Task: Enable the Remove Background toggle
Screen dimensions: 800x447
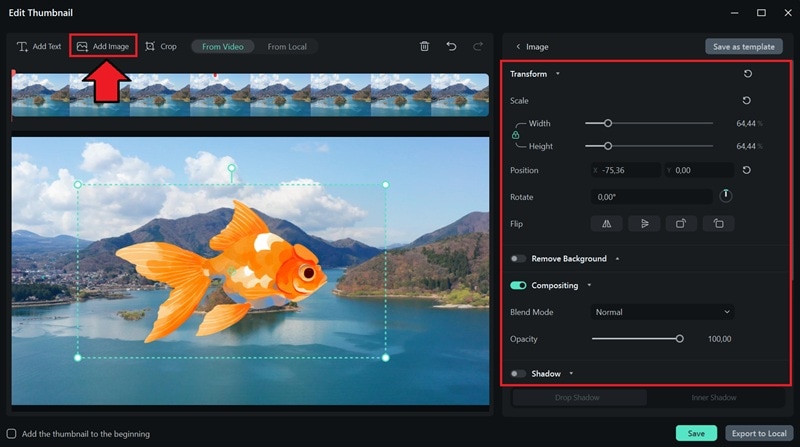Action: [x=518, y=259]
